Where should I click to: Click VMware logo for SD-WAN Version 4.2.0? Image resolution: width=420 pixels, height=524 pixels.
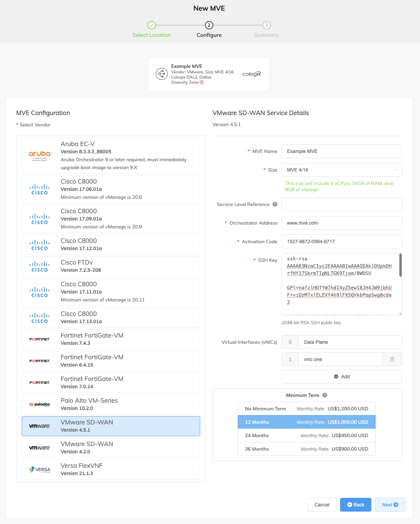(x=40, y=448)
